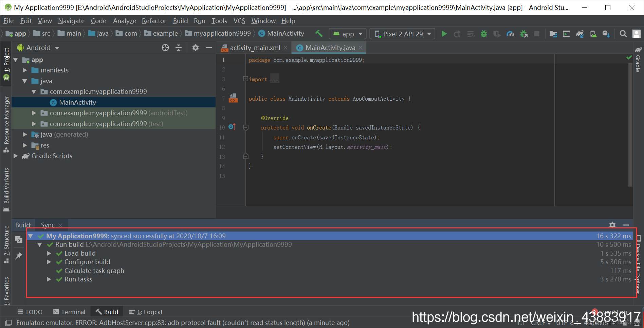Sync project with Gradle files icon
Viewport: 644px width, 328px height.
click(580, 34)
